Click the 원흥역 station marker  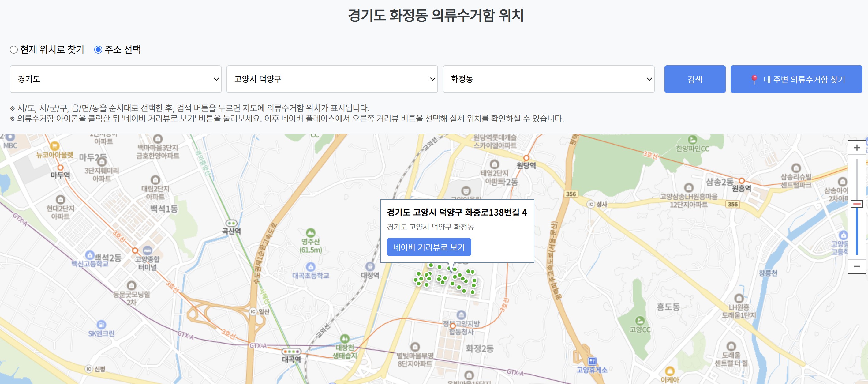coord(742,181)
